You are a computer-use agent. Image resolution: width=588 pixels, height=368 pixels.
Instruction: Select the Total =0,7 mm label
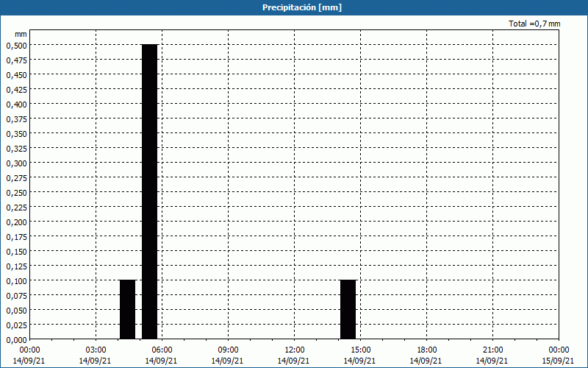click(534, 24)
